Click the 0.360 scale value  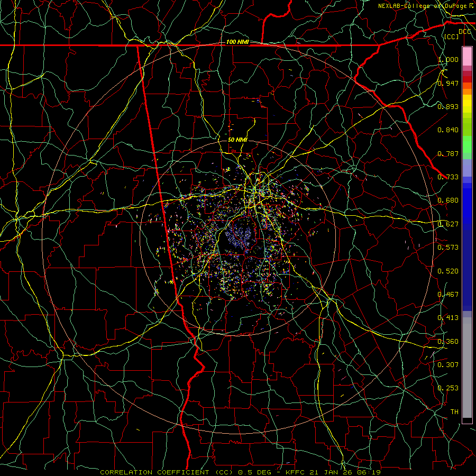tap(448, 342)
